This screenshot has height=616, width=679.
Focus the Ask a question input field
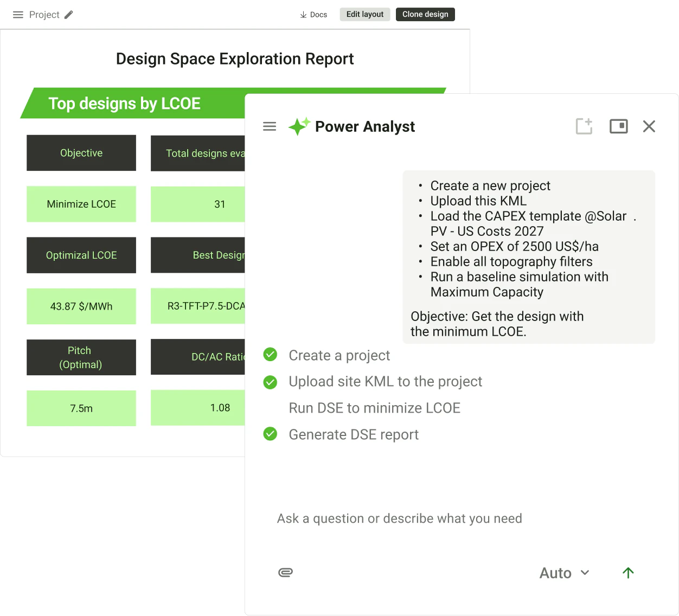click(x=400, y=518)
